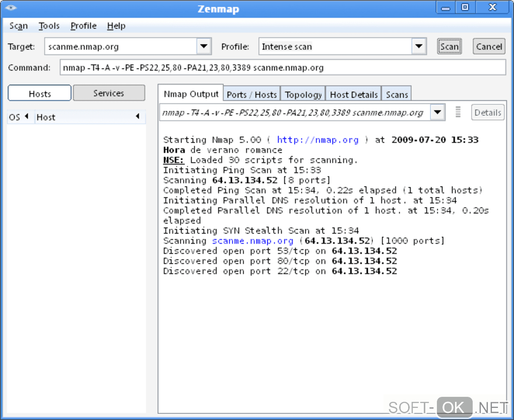Click the line 'Discovered open port 80/tcp'
This screenshot has width=514, height=420.
click(x=280, y=261)
